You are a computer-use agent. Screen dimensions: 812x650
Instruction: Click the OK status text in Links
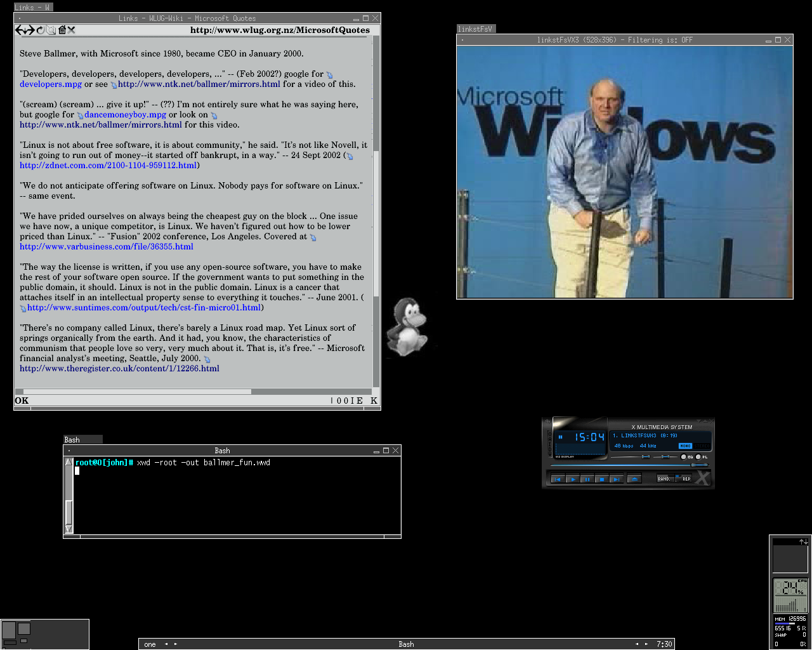coord(22,401)
